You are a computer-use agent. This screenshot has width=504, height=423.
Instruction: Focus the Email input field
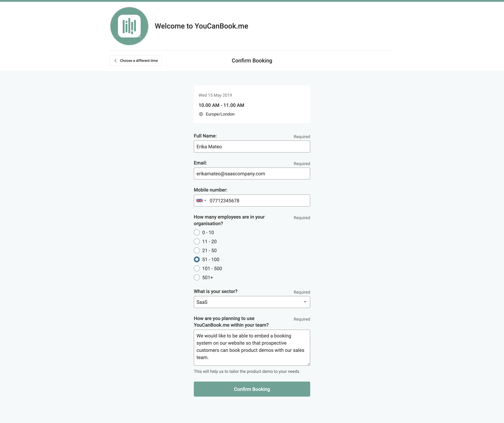point(252,174)
